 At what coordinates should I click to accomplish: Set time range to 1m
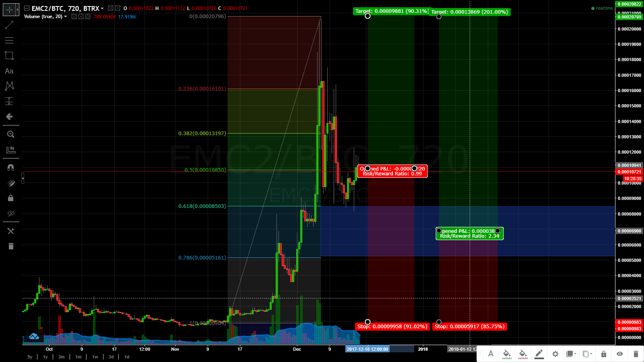[x=78, y=357]
